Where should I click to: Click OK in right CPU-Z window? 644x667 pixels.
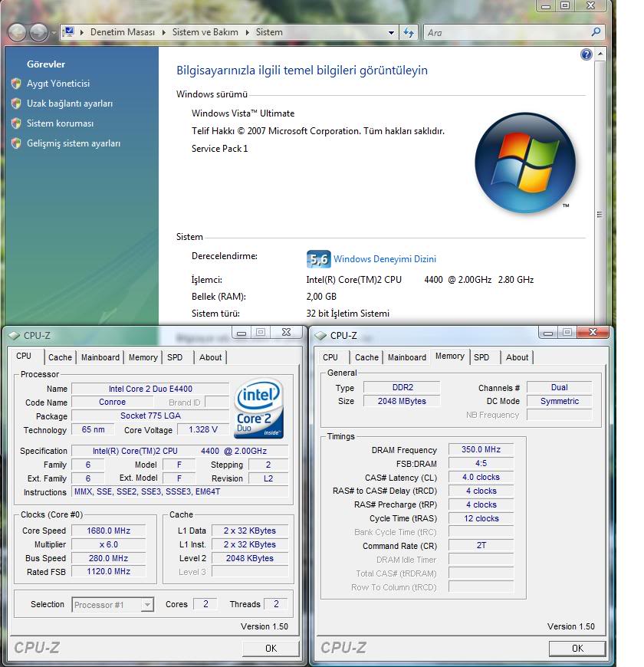pos(577,649)
